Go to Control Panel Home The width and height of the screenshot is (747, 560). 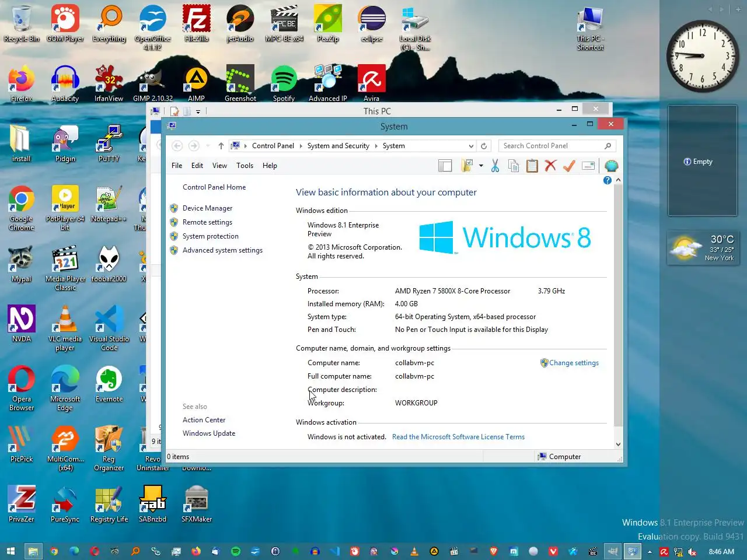click(x=214, y=187)
